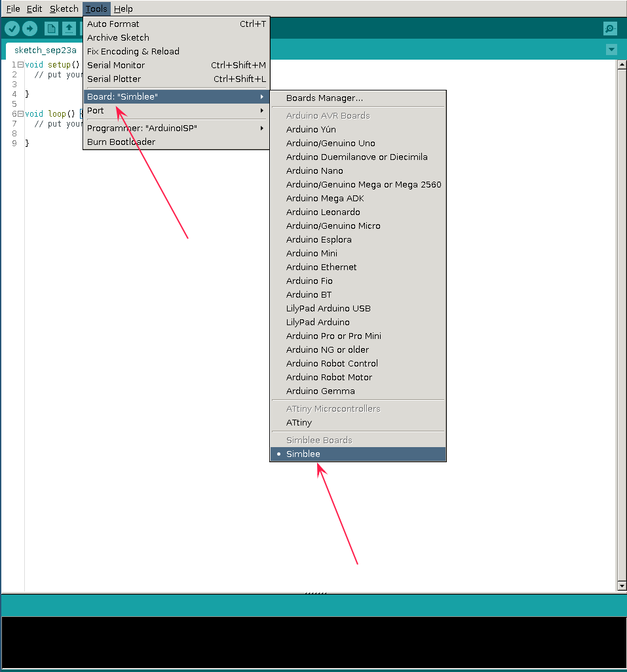Image resolution: width=627 pixels, height=672 pixels.
Task: Choose Arduino Robot Motor board
Action: [x=358, y=377]
